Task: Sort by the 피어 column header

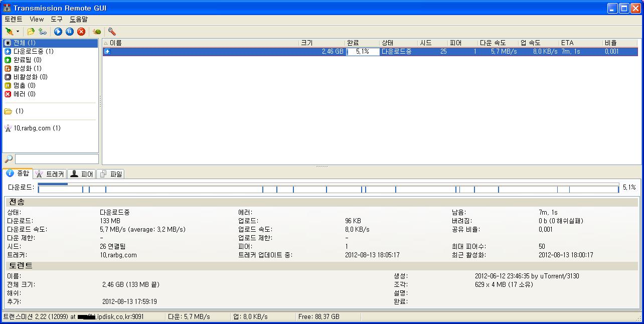Action: 462,43
